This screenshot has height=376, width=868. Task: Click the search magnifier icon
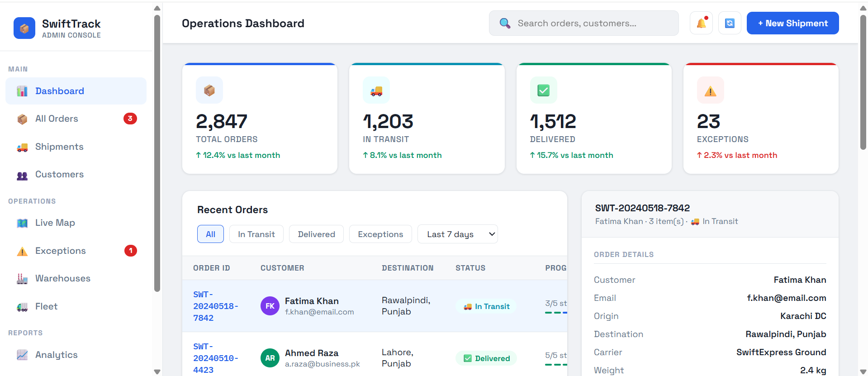(x=505, y=23)
